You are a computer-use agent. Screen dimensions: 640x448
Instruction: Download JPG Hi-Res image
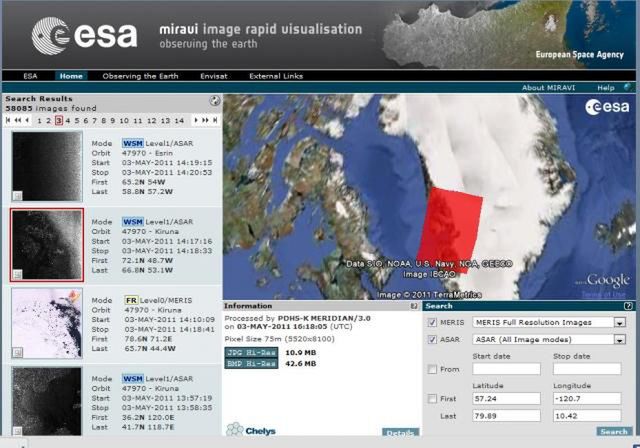click(251, 353)
